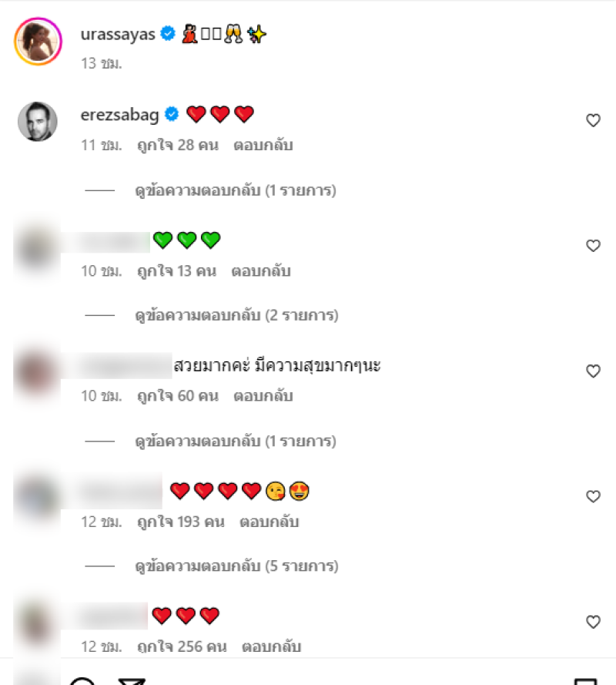Image resolution: width=616 pixels, height=685 pixels.
Task: Like the comment with 256 likes
Action: point(593,622)
